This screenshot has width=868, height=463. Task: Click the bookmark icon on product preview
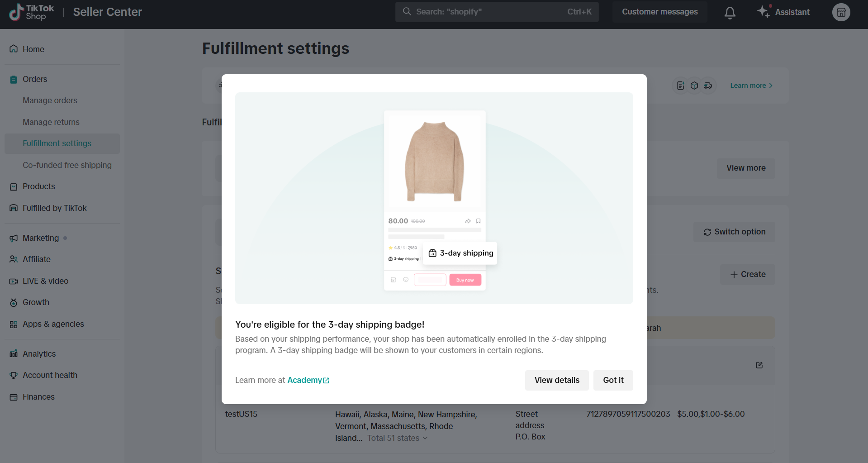[478, 221]
